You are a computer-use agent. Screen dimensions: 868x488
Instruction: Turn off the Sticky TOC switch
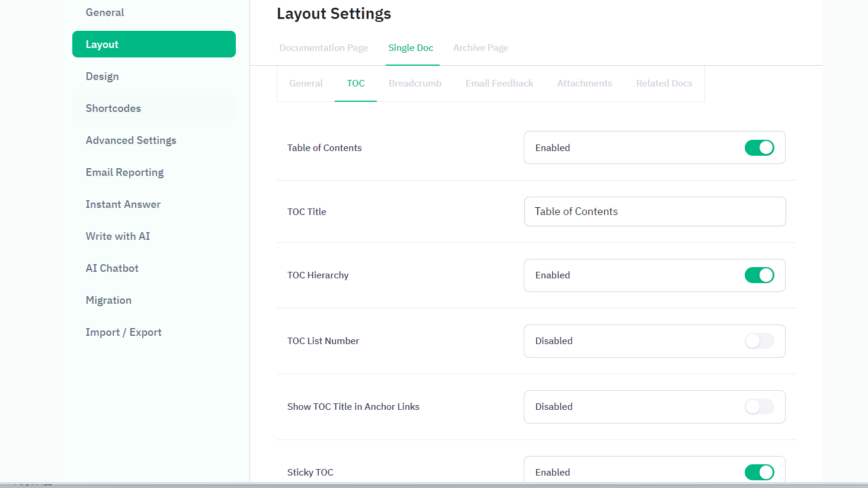(x=759, y=471)
